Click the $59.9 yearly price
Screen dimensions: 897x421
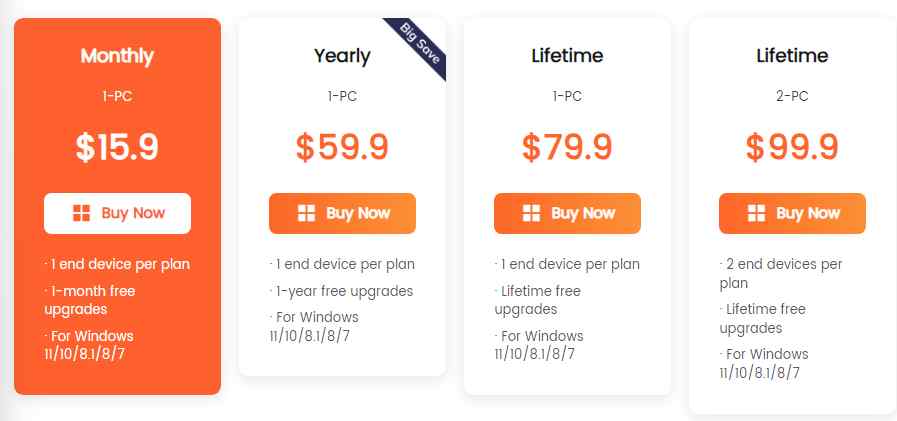pyautogui.click(x=342, y=147)
